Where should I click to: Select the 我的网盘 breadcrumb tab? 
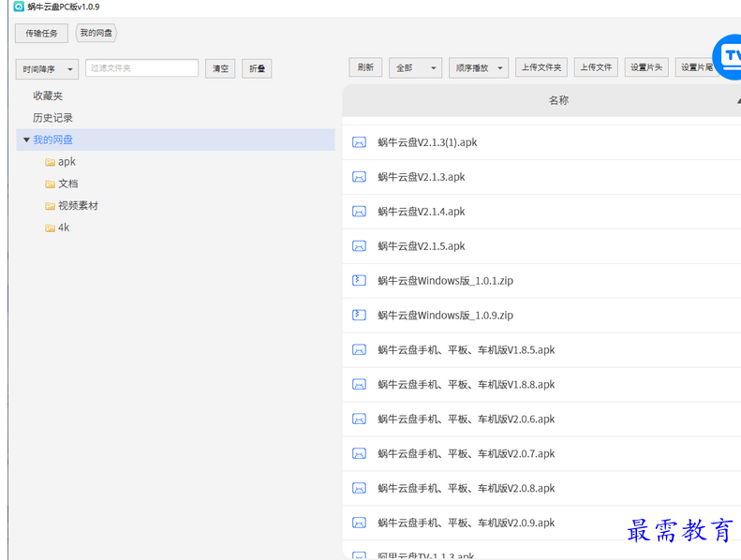(x=96, y=33)
